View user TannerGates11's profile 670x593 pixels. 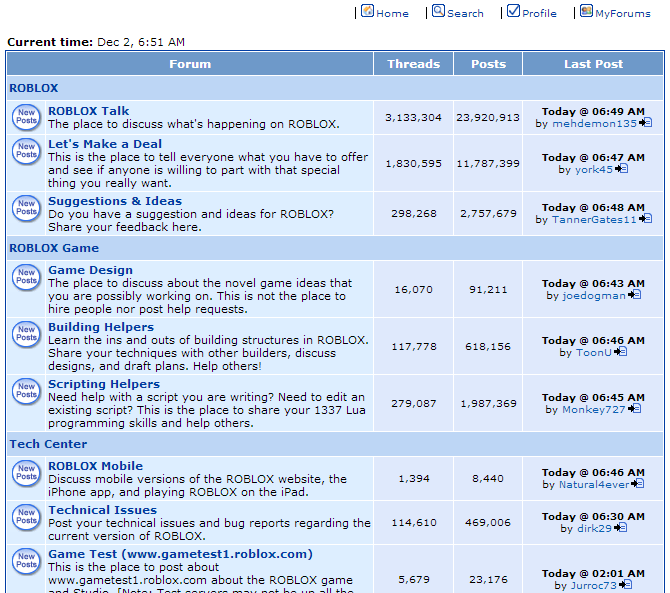(594, 219)
